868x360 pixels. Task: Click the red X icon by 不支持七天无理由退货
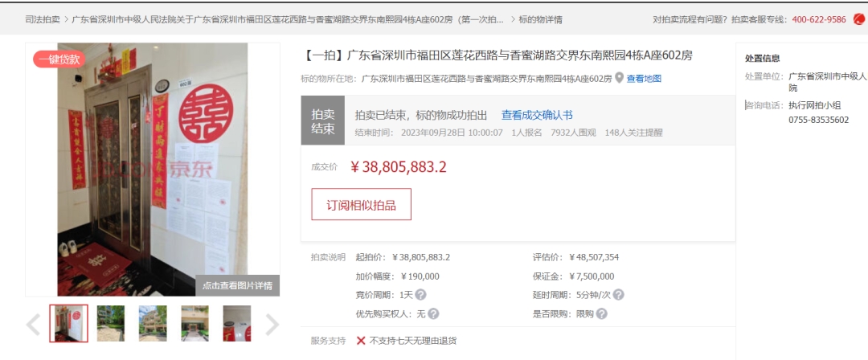click(x=361, y=341)
